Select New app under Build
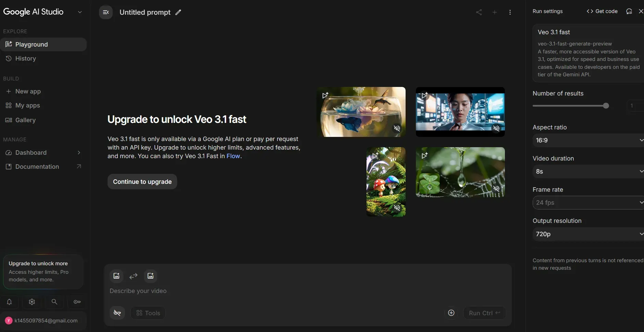 click(43, 91)
